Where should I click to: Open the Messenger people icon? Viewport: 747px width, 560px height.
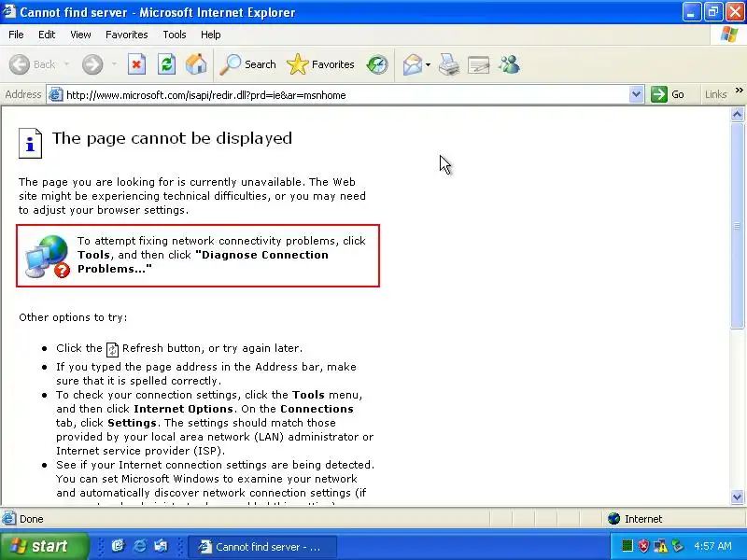click(x=509, y=64)
